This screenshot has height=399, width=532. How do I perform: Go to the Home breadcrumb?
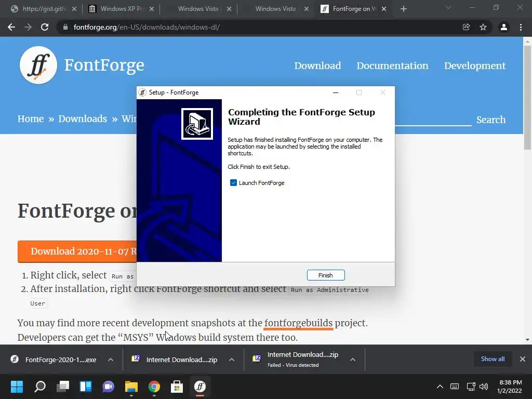pyautogui.click(x=31, y=119)
